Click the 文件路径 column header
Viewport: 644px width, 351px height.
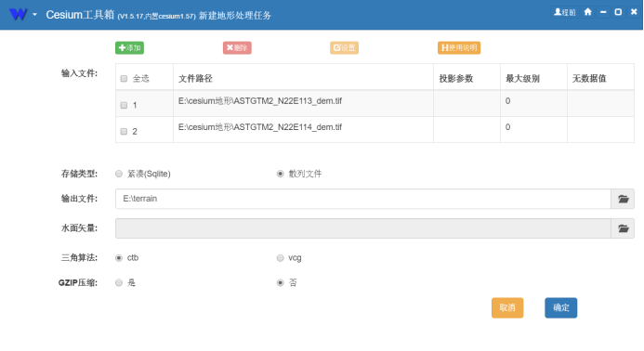pos(303,77)
